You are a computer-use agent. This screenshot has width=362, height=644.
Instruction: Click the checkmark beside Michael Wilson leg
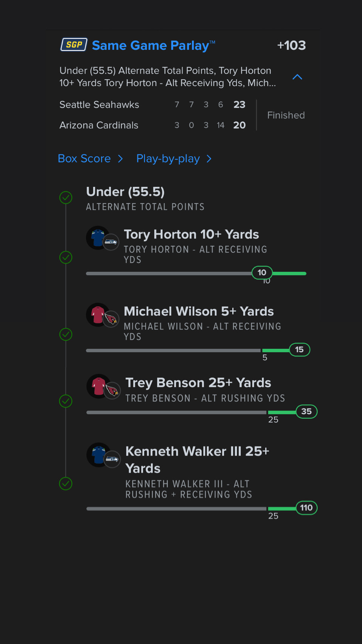coord(66,334)
